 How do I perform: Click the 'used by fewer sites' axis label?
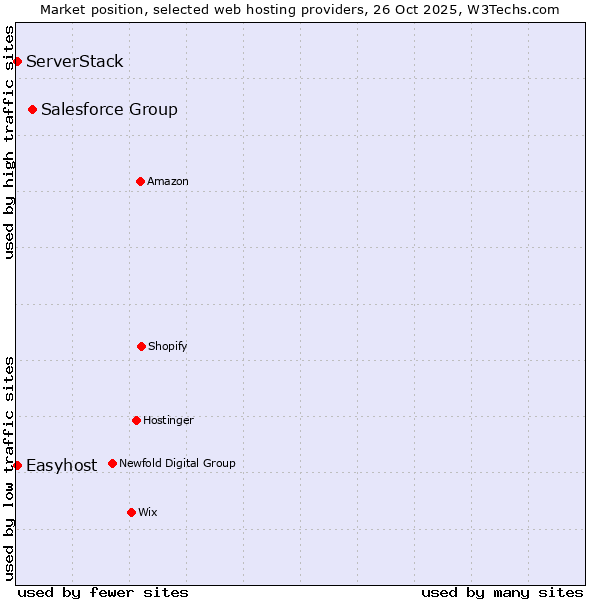[103, 592]
